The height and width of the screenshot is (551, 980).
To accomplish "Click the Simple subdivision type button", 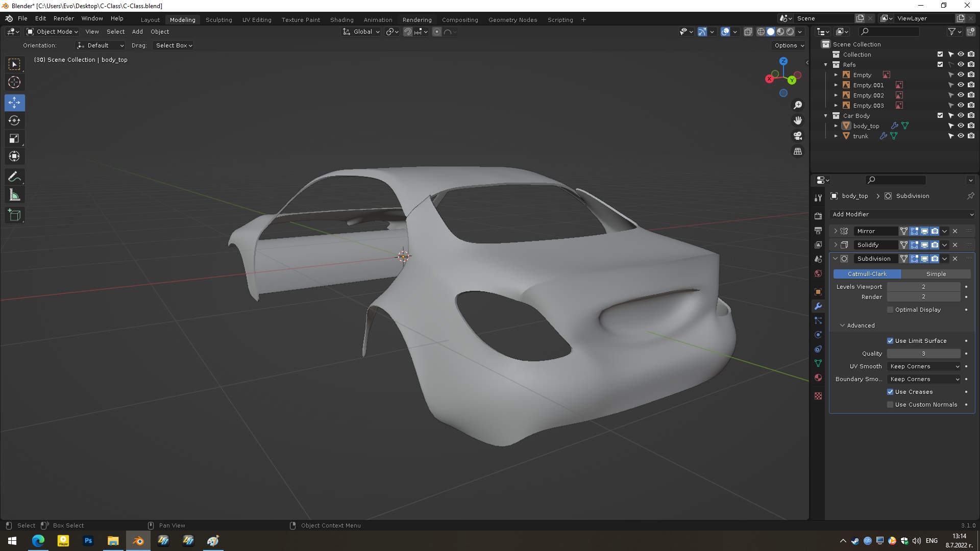I will point(936,274).
